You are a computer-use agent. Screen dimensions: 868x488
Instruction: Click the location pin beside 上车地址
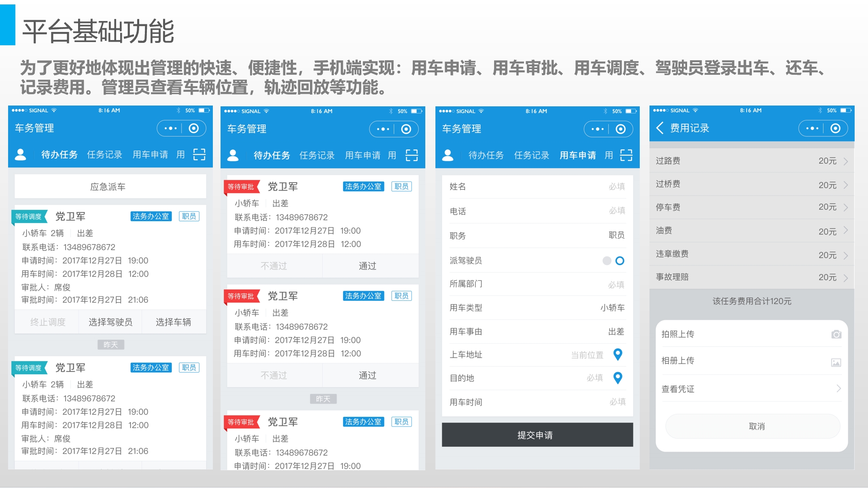pyautogui.click(x=618, y=355)
